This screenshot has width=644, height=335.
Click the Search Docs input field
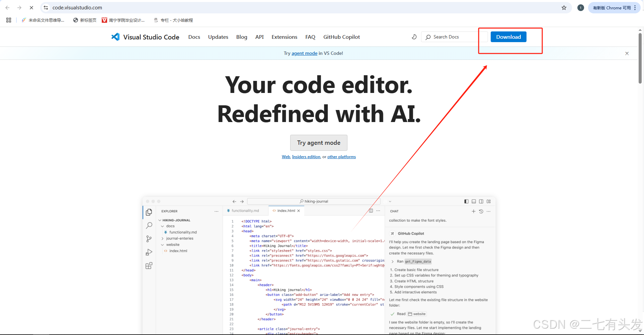tap(455, 37)
